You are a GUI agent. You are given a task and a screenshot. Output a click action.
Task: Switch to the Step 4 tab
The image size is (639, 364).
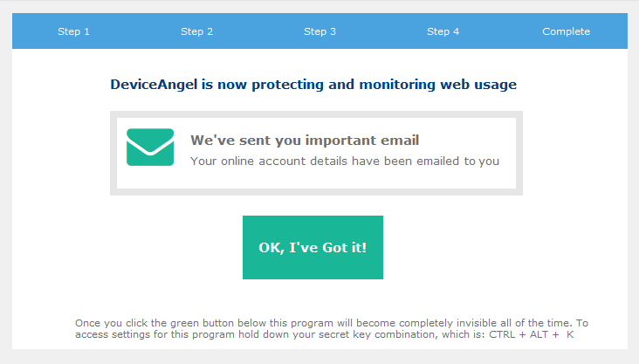point(443,31)
